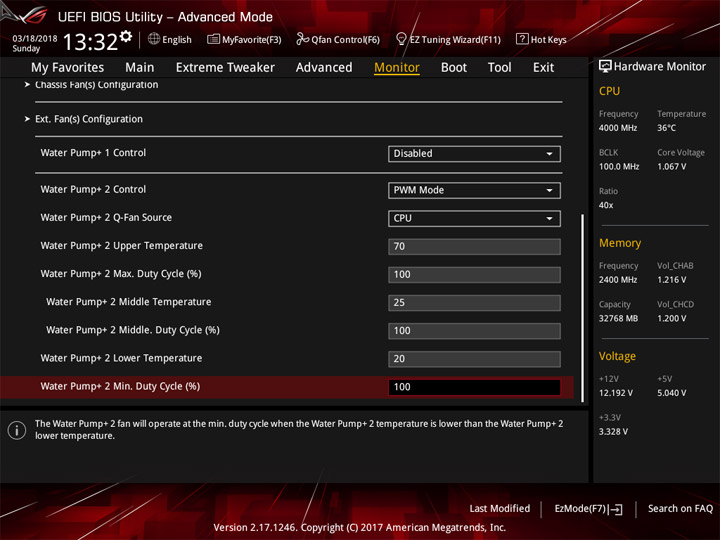Viewport: 720px width, 540px height.
Task: Click BCLK value 100.0 MHz
Action: pyautogui.click(x=619, y=166)
